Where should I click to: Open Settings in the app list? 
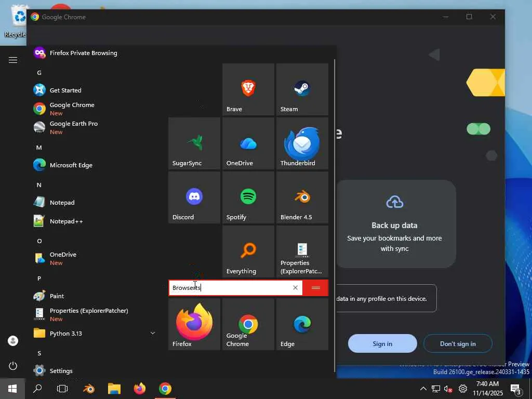click(x=95, y=370)
